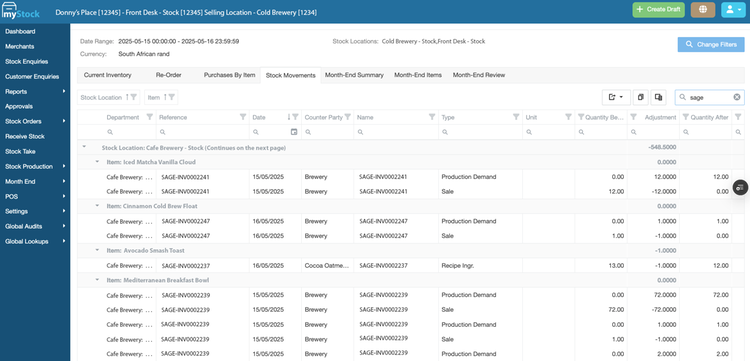
Task: Open the export dropdown button
Action: (616, 97)
